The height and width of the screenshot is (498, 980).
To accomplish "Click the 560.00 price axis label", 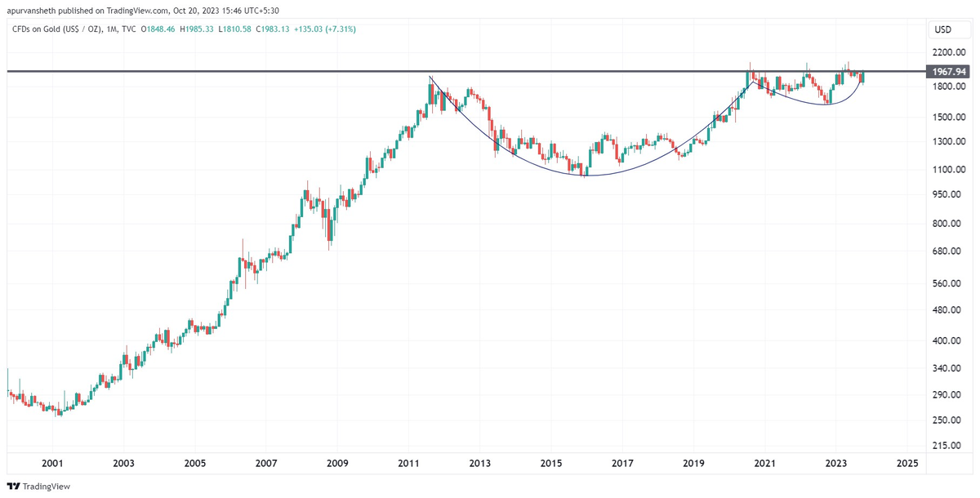I will (x=947, y=284).
